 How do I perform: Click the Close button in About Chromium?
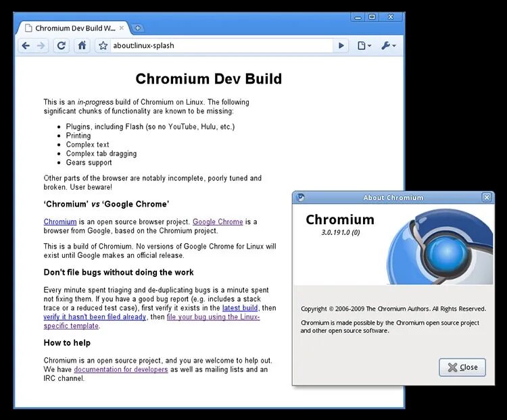pos(462,367)
